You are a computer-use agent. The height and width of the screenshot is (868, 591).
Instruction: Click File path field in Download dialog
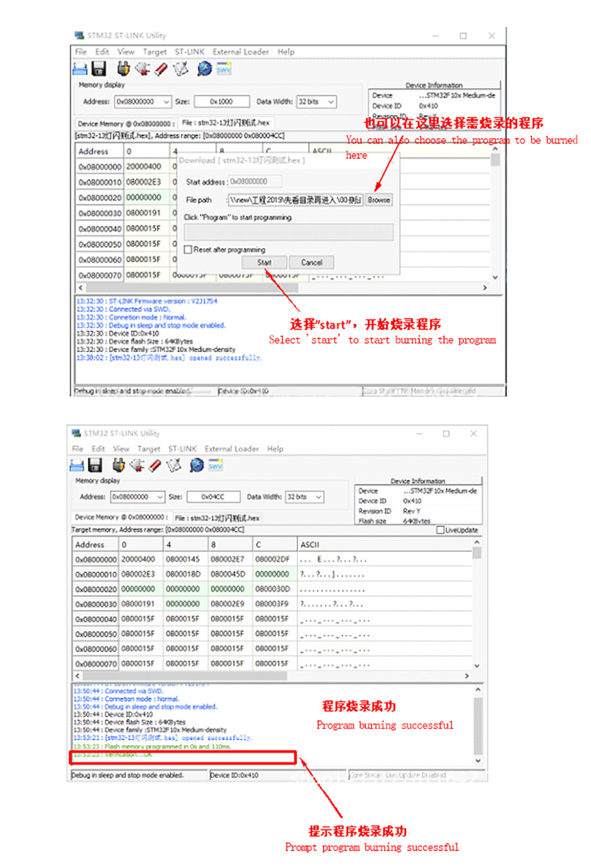tap(295, 200)
